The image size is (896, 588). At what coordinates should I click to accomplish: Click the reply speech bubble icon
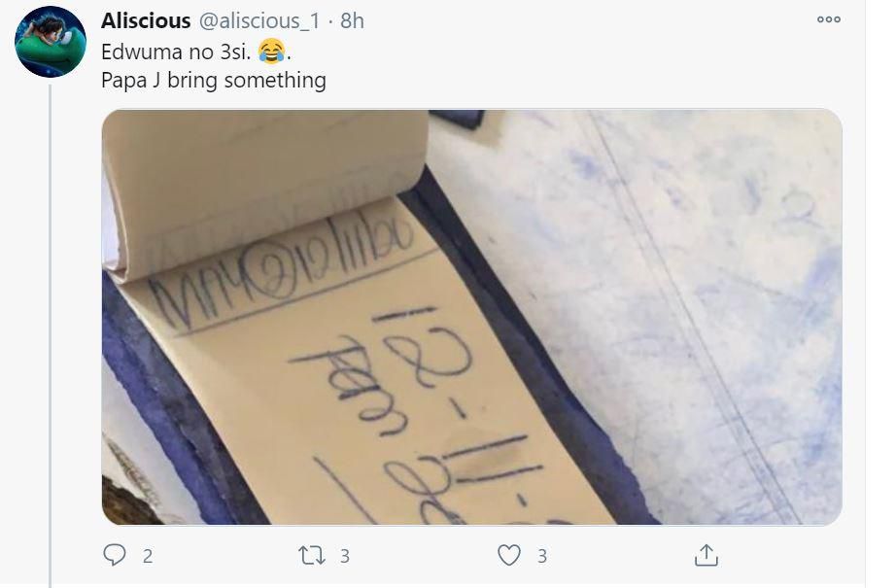click(x=115, y=555)
